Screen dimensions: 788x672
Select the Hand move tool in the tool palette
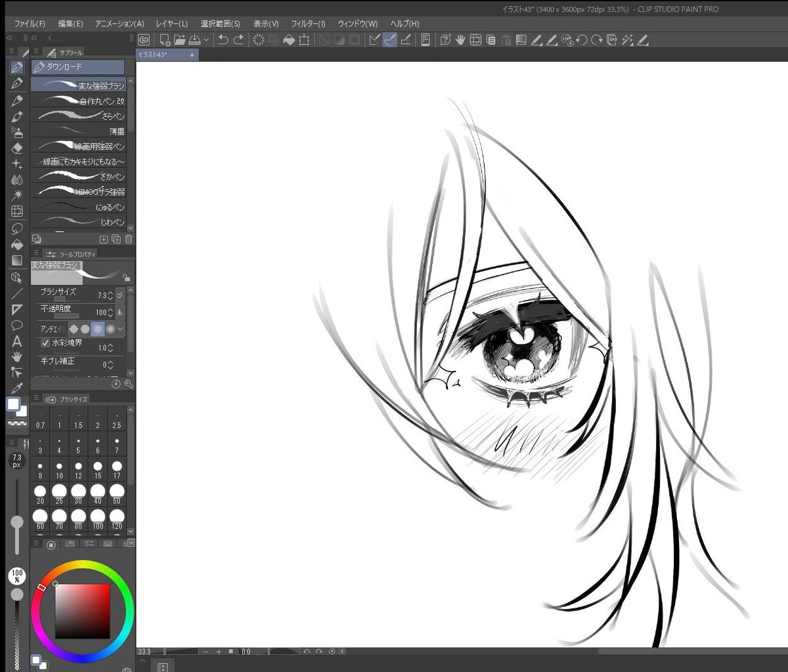tap(17, 357)
